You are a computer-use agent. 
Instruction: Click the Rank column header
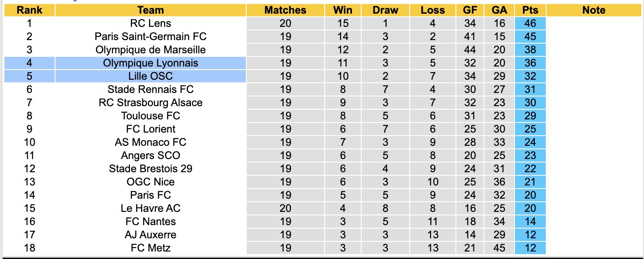tap(30, 10)
